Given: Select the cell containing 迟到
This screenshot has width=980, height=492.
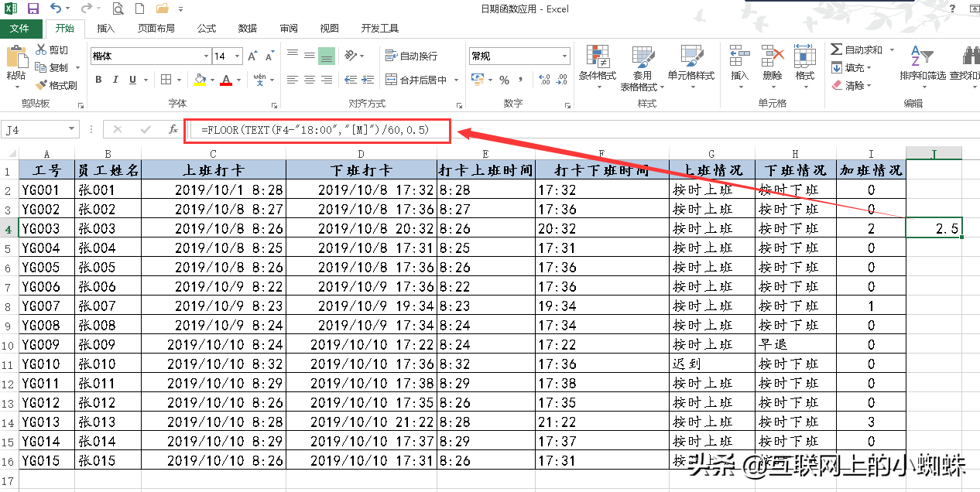Looking at the screenshot, I should click(712, 364).
